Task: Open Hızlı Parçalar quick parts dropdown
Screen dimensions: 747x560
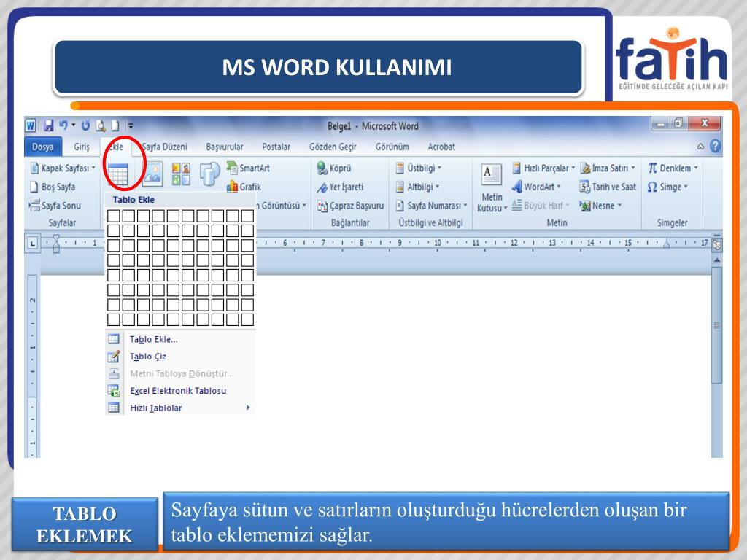Action: 543,168
